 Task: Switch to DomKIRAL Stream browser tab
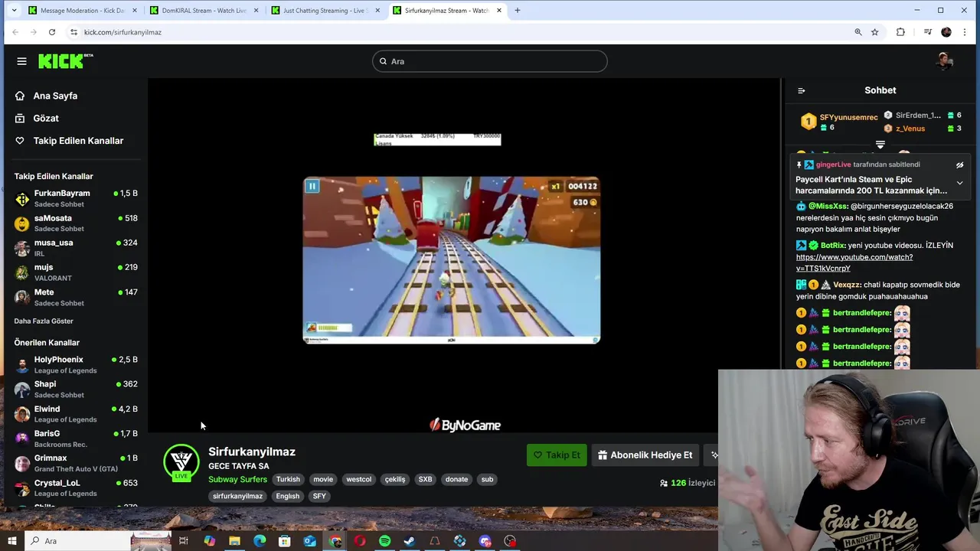[203, 11]
